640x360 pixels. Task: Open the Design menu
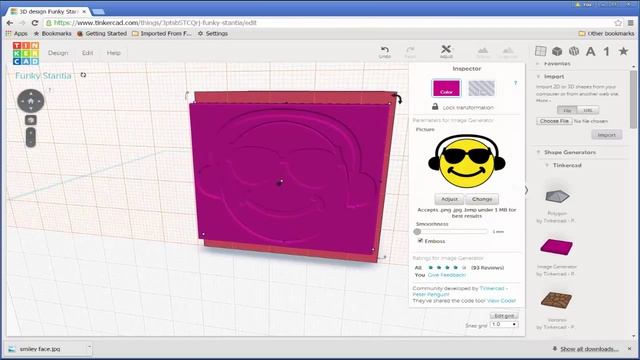[x=58, y=53]
